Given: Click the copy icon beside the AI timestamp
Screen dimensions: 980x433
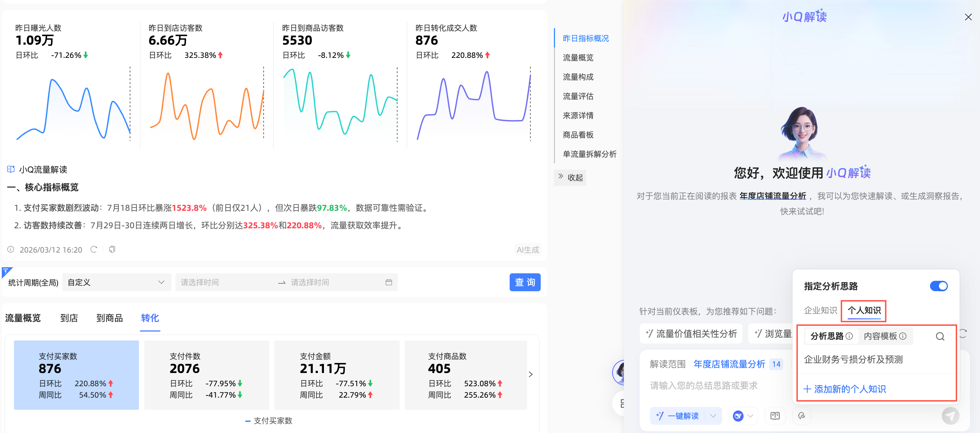Looking at the screenshot, I should [x=112, y=249].
